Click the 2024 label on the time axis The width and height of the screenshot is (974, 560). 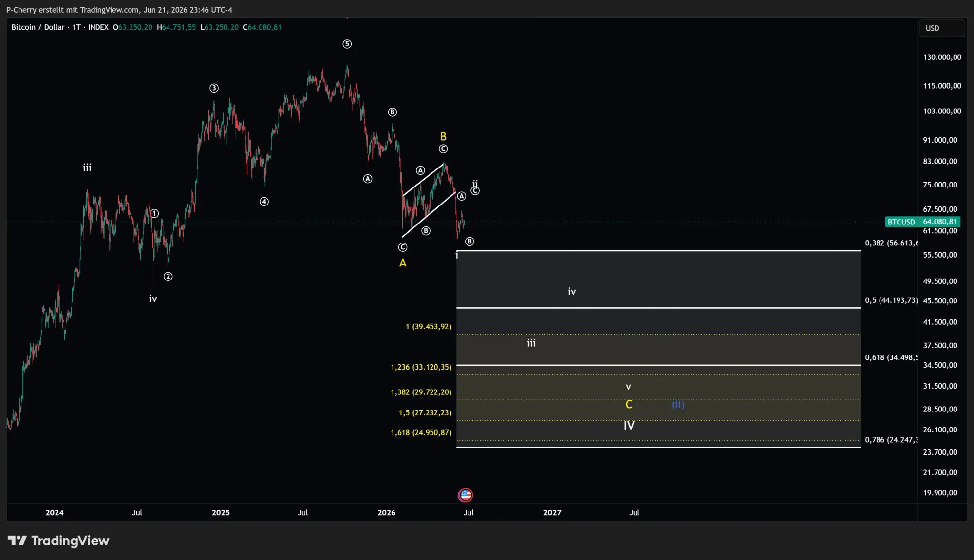55,513
